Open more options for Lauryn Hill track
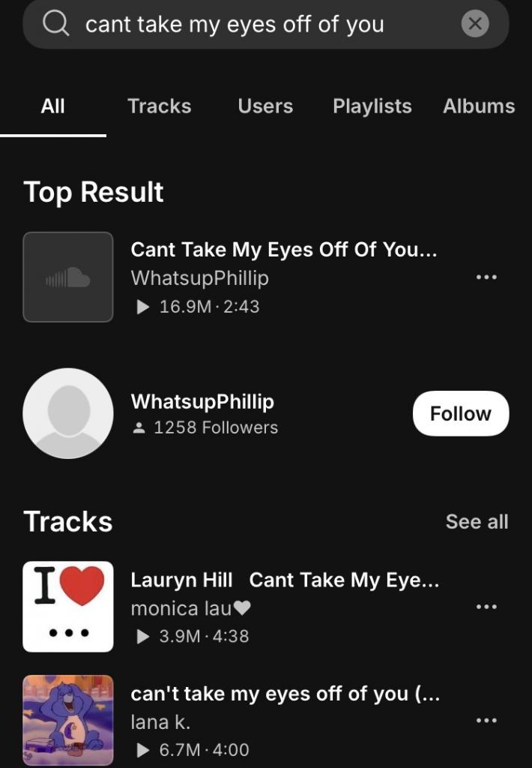532x768 pixels. point(486,607)
